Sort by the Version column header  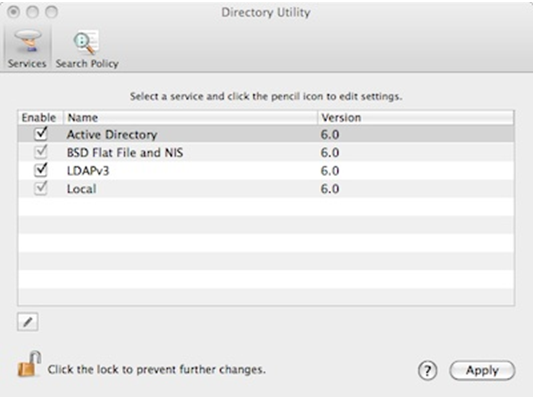pyautogui.click(x=416, y=118)
